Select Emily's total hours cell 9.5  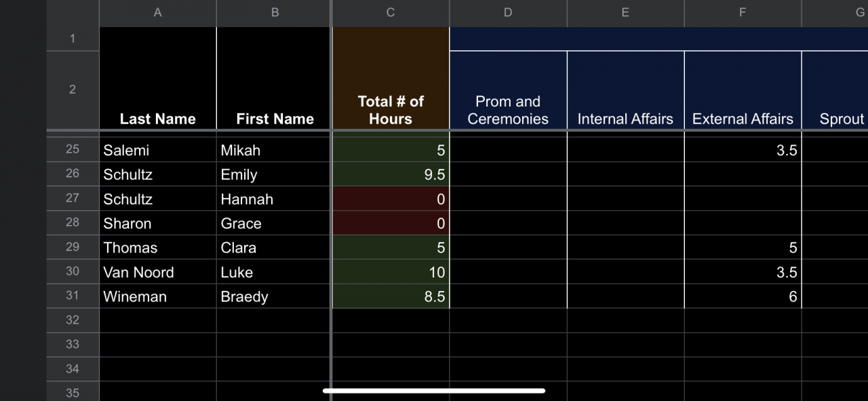(391, 174)
